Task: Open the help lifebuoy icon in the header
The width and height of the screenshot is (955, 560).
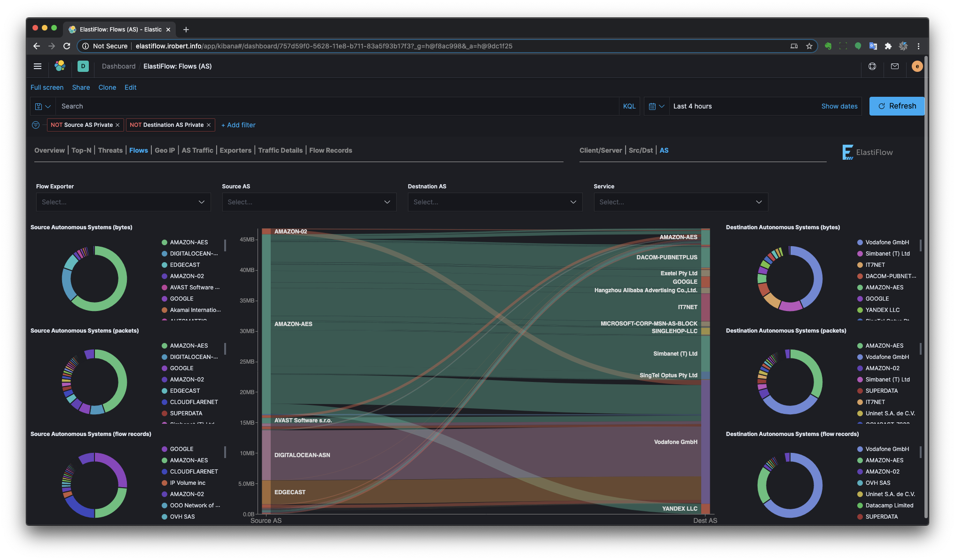Action: click(x=872, y=66)
